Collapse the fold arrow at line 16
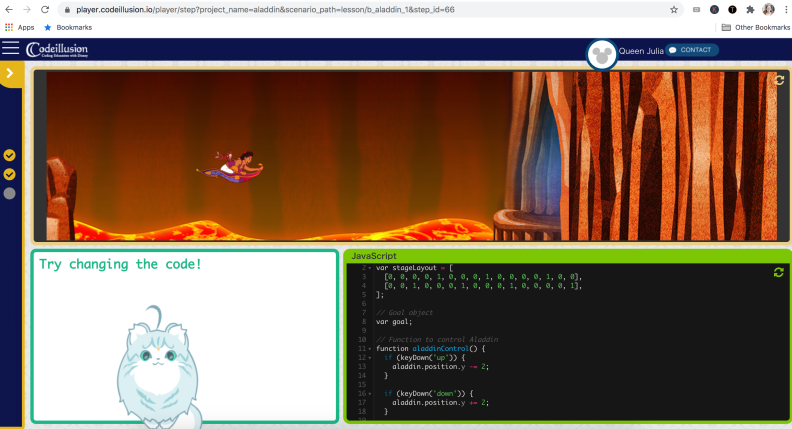The image size is (792, 429). click(370, 394)
